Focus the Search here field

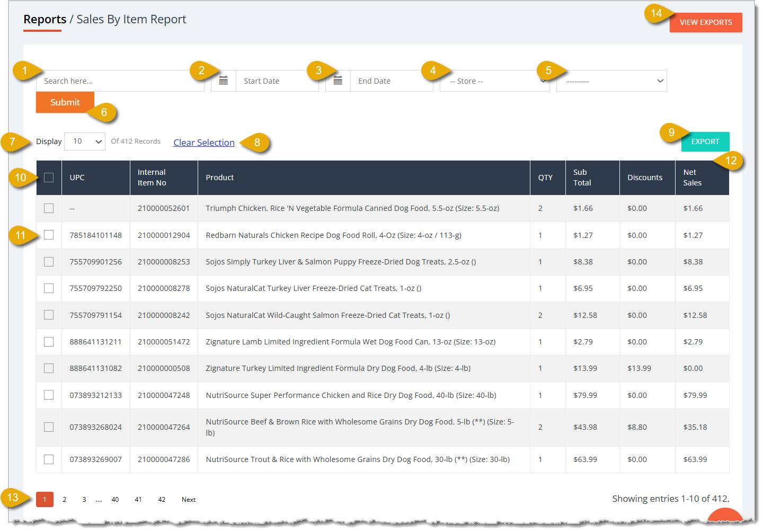[120, 81]
